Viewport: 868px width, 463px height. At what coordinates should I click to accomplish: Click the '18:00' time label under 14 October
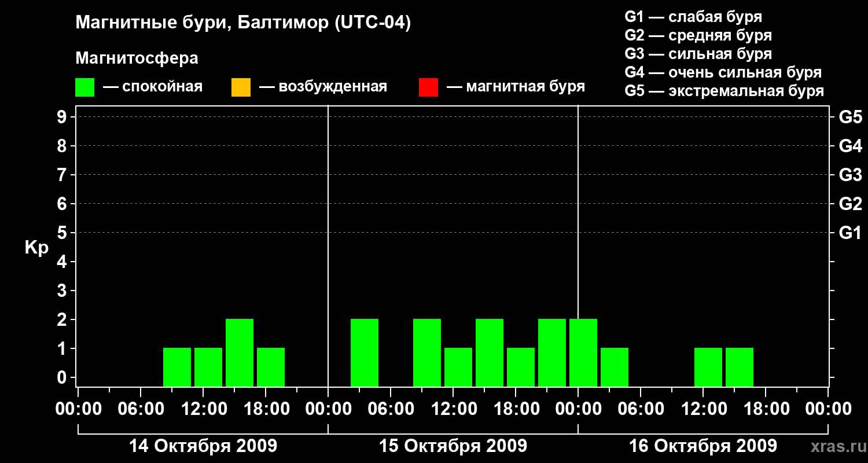click(266, 409)
